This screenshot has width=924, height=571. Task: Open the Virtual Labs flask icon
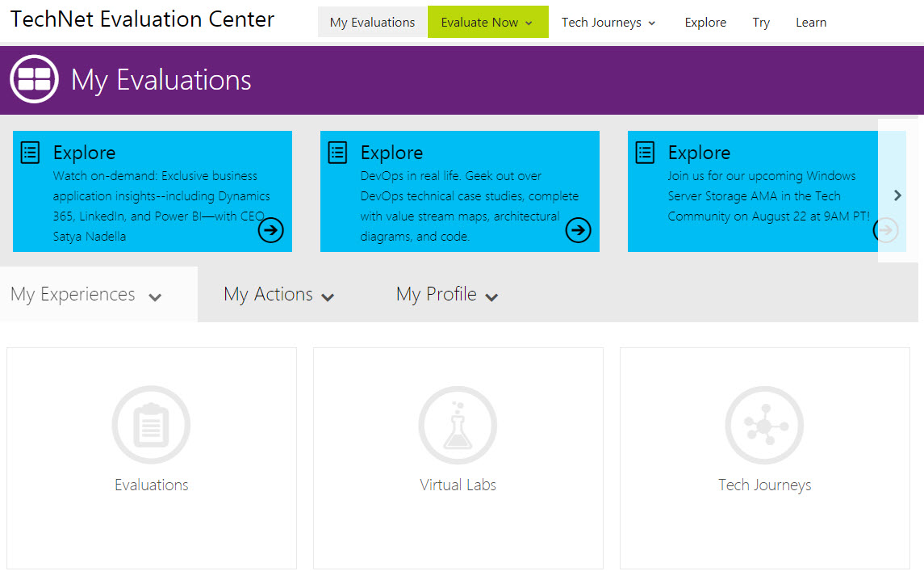point(458,425)
